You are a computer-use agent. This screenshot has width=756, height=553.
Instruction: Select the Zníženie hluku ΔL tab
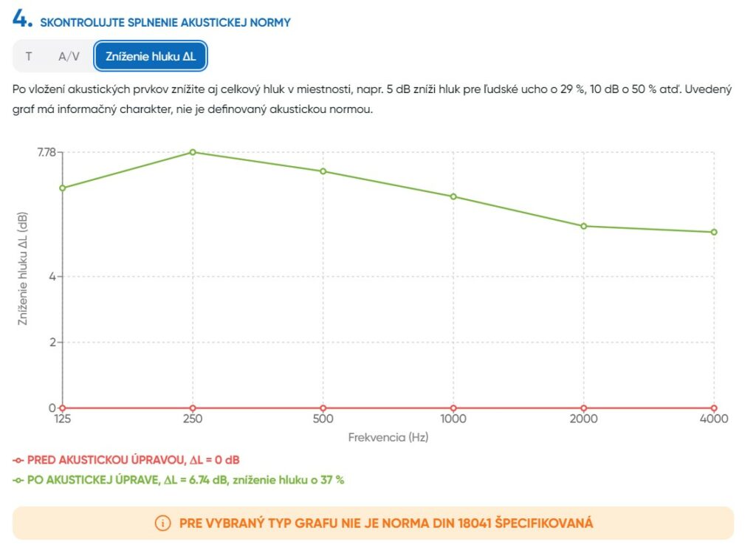(151, 56)
